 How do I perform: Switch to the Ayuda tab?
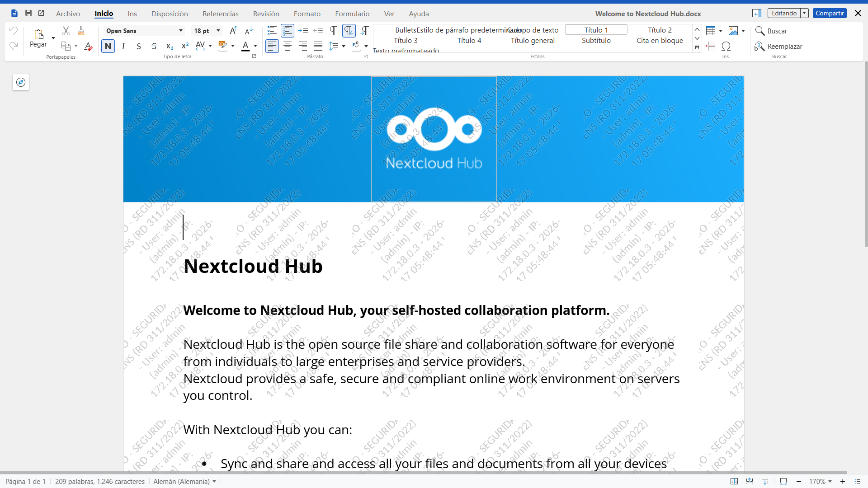(419, 14)
